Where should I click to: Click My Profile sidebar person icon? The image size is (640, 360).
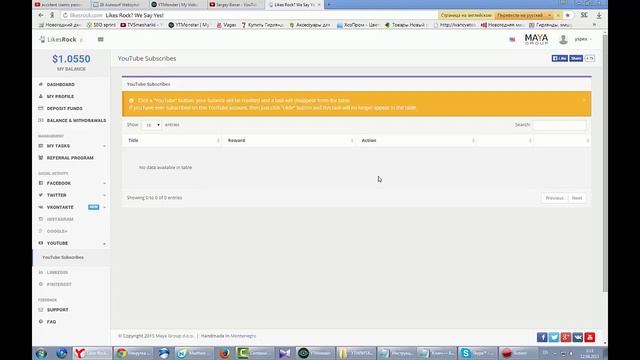tap(40, 96)
